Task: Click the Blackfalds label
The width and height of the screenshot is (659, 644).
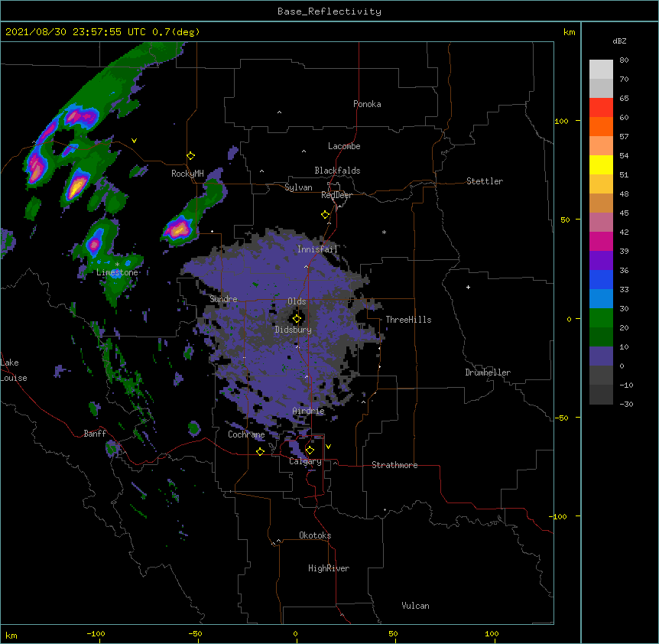Action: 337,171
